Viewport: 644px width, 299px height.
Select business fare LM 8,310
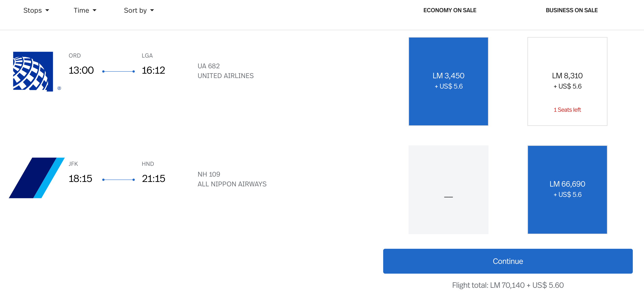(x=567, y=81)
